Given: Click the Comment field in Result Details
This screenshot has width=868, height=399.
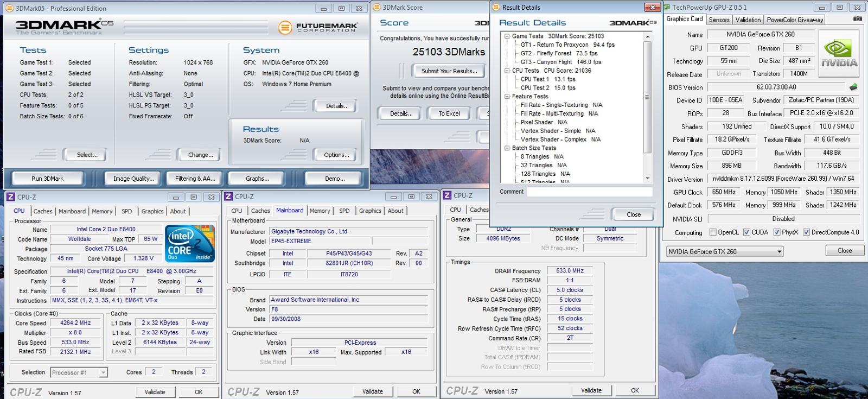Looking at the screenshot, I should [590, 192].
